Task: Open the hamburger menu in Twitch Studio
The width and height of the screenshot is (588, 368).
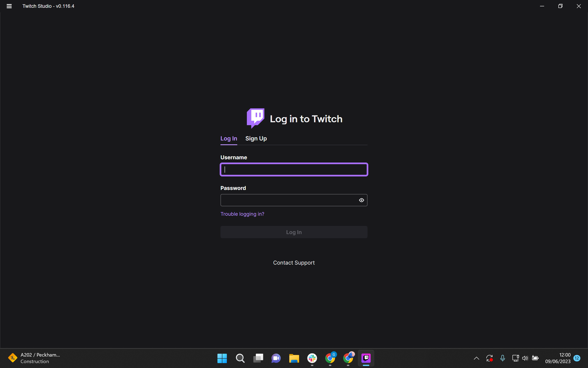Action: (9, 6)
